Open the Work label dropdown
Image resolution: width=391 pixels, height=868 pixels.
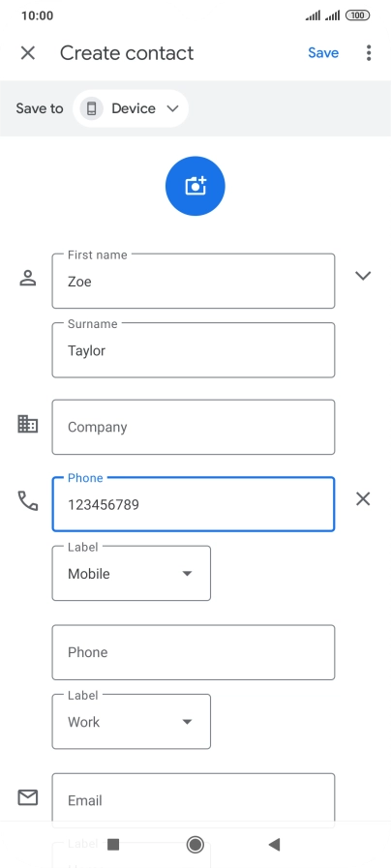pyautogui.click(x=132, y=722)
